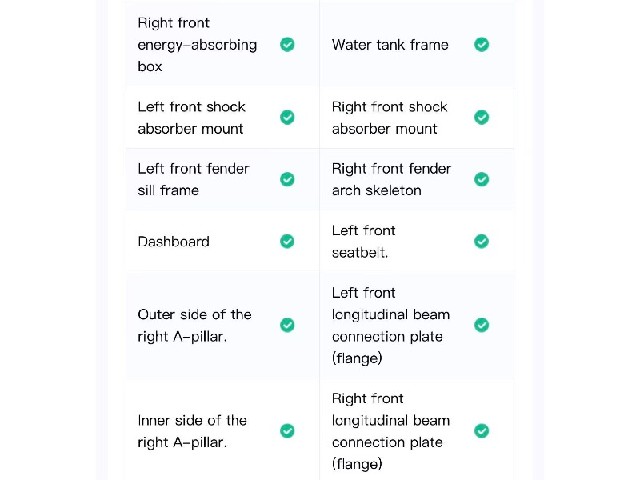Image resolution: width=640 pixels, height=480 pixels.
Task: Click the Right front shock absorber mount checkmark
Action: pyautogui.click(x=481, y=117)
